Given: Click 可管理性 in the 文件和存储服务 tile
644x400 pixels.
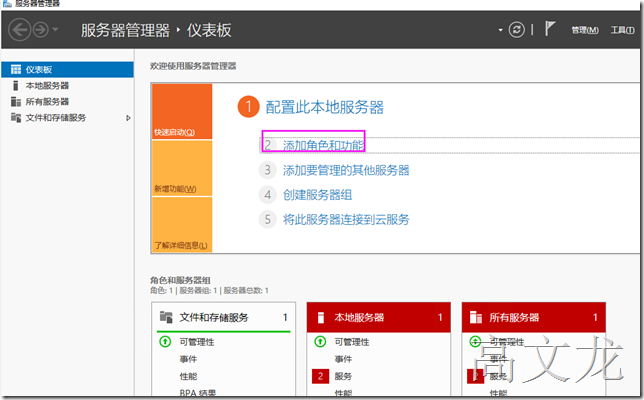Looking at the screenshot, I should (x=197, y=342).
